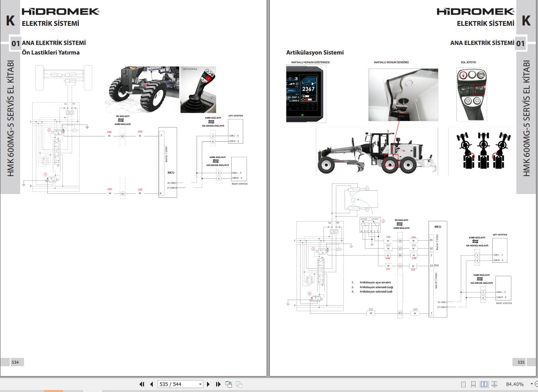
Task: Go to the first page
Action: click(141, 384)
